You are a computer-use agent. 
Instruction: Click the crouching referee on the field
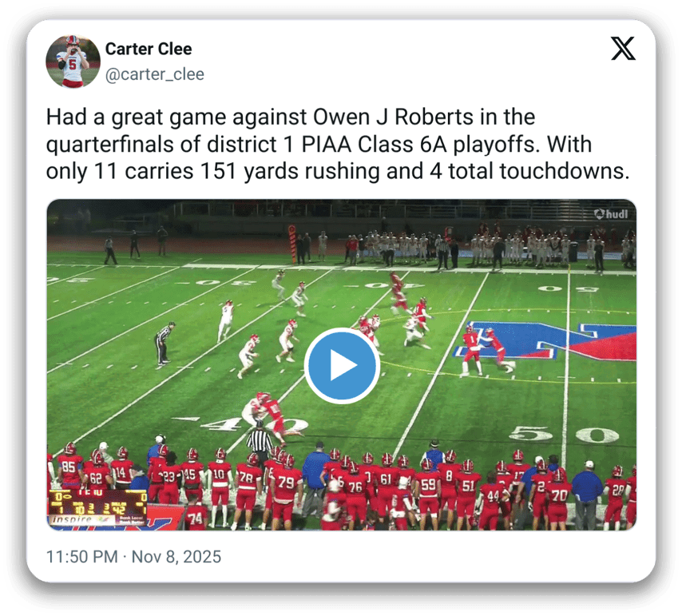(163, 344)
